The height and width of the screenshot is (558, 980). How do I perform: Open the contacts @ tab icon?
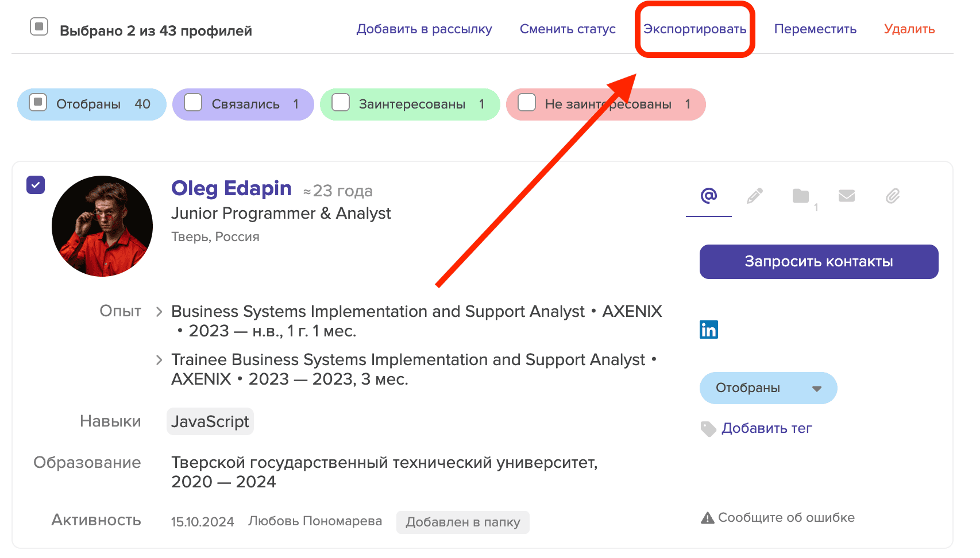[x=709, y=196]
